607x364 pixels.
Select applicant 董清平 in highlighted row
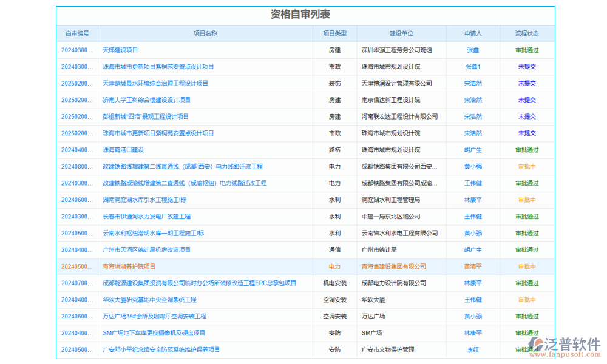coord(473,266)
